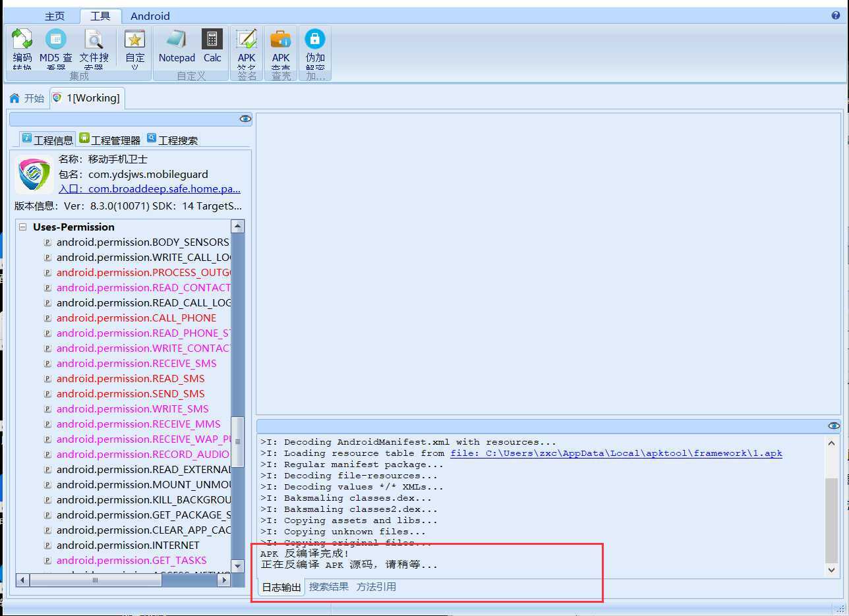This screenshot has width=849, height=616.
Task: Switch to 搜索结果 tab
Action: click(x=329, y=586)
